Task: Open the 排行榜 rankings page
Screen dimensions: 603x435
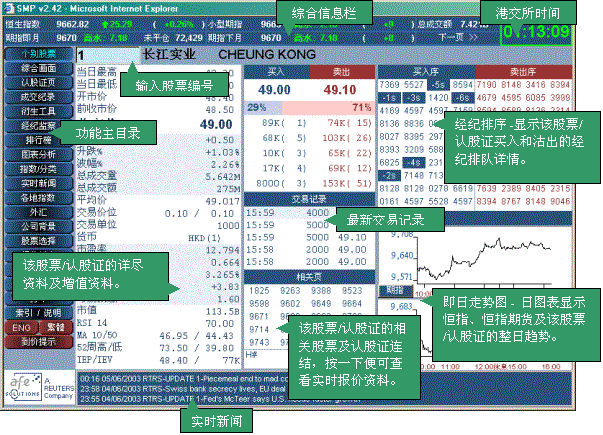Action: (38, 140)
